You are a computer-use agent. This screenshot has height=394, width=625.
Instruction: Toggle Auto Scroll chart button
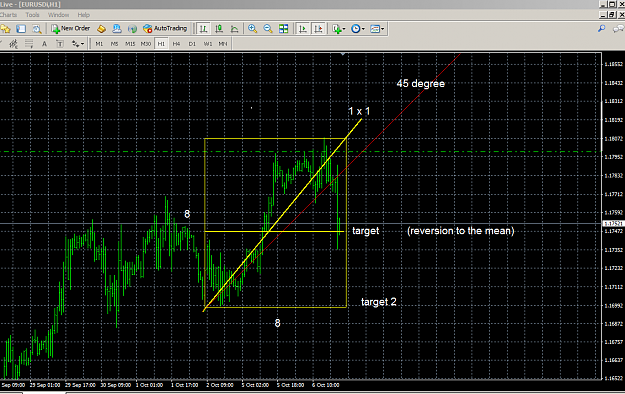pos(303,29)
